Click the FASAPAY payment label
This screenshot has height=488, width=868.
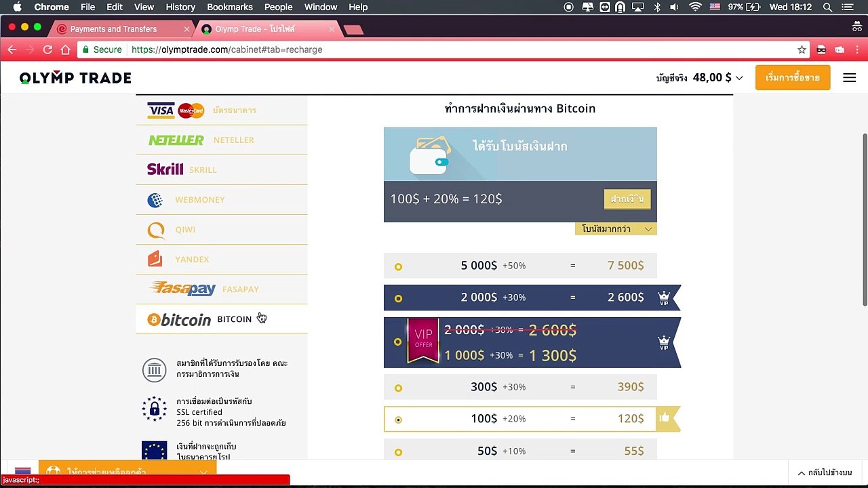point(241,289)
